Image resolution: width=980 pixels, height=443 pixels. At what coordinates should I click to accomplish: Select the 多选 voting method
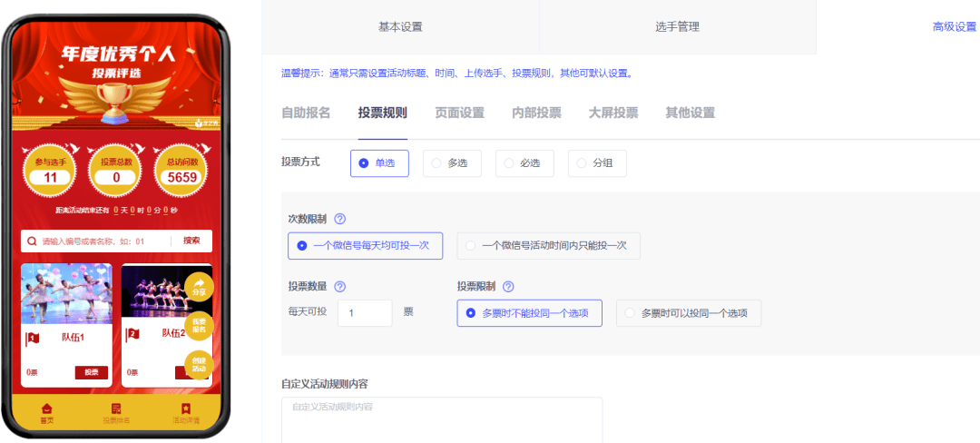coord(454,163)
